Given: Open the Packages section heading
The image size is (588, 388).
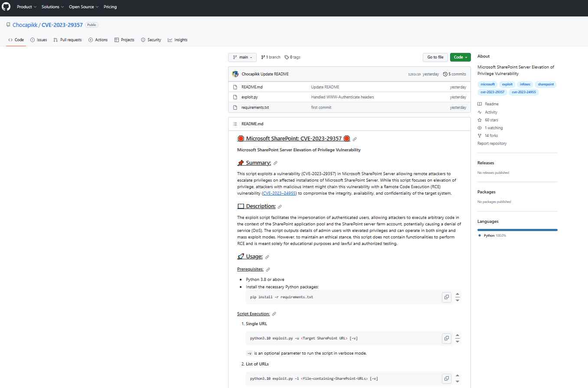Looking at the screenshot, I should click(x=487, y=192).
